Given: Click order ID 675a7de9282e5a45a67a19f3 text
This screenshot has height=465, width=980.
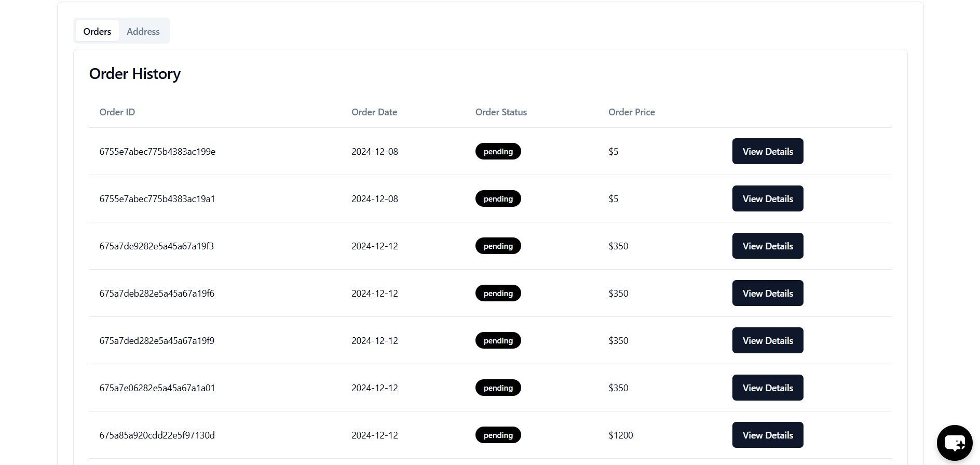Looking at the screenshot, I should pyautogui.click(x=156, y=246).
